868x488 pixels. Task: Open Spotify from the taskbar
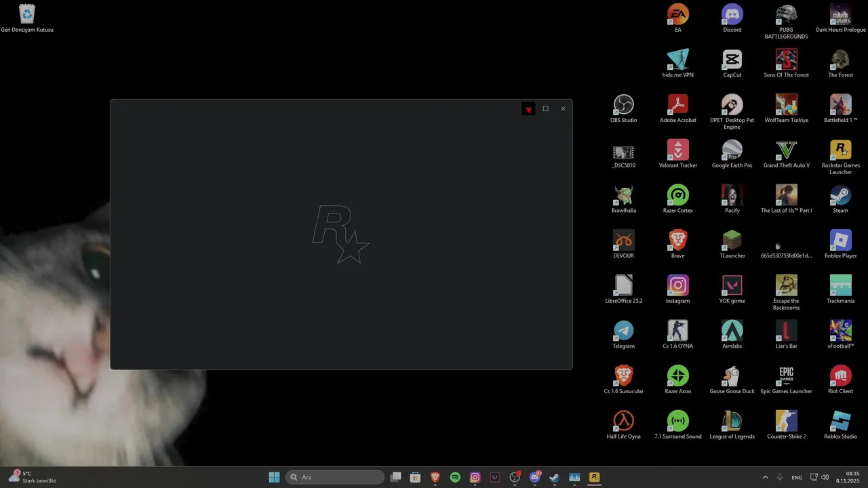pyautogui.click(x=455, y=477)
